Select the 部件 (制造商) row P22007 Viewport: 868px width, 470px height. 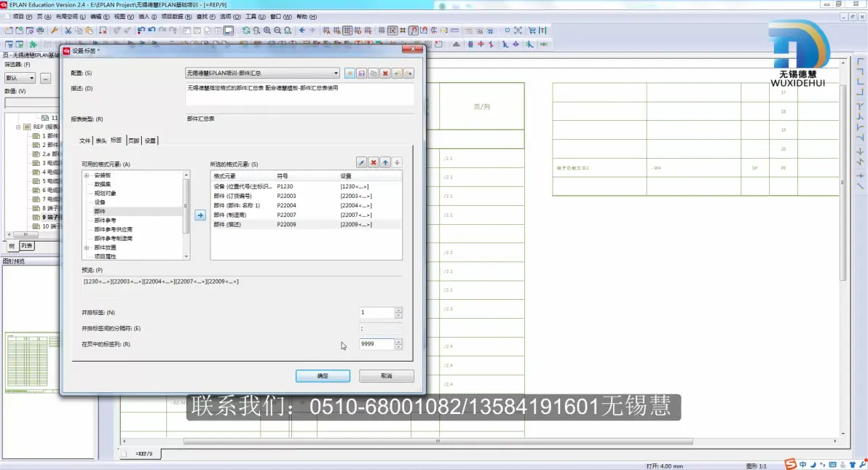[306, 215]
